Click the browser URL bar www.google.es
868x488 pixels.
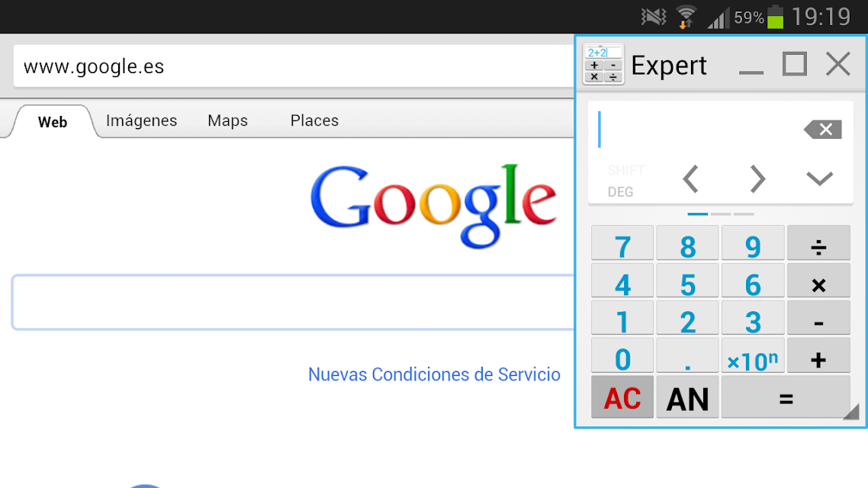294,66
